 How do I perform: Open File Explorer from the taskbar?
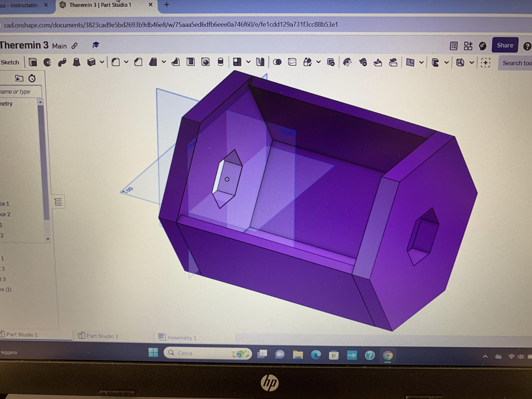298,355
